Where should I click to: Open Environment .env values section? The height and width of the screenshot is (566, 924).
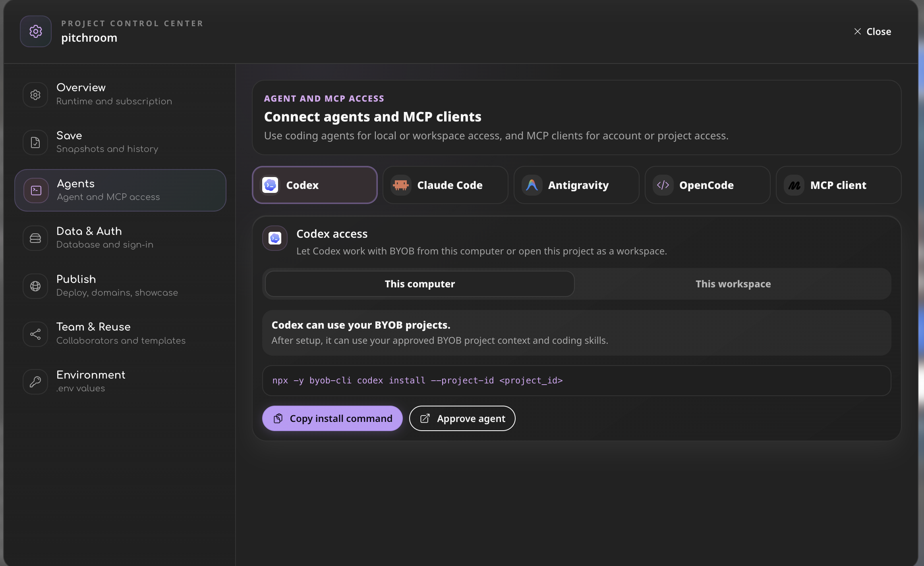120,382
